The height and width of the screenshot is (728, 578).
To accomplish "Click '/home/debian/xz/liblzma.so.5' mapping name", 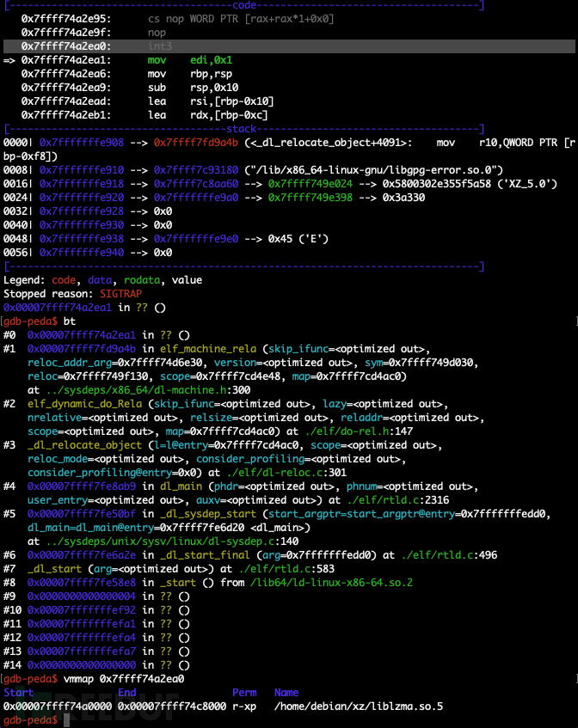I will tap(358, 707).
